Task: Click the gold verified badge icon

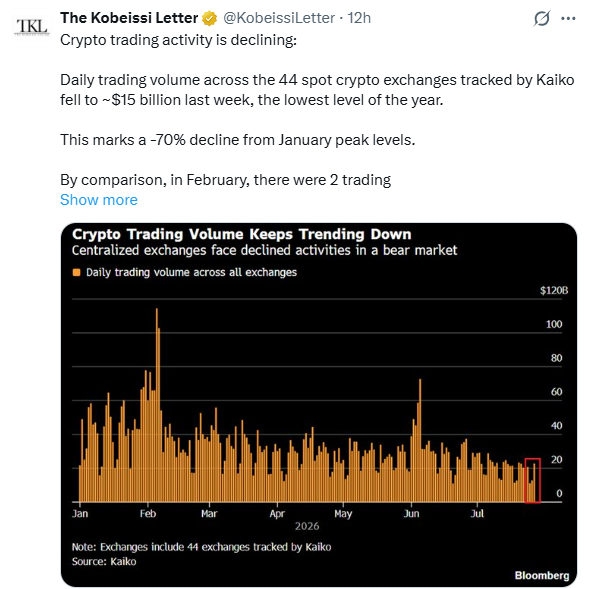Action: [x=209, y=18]
